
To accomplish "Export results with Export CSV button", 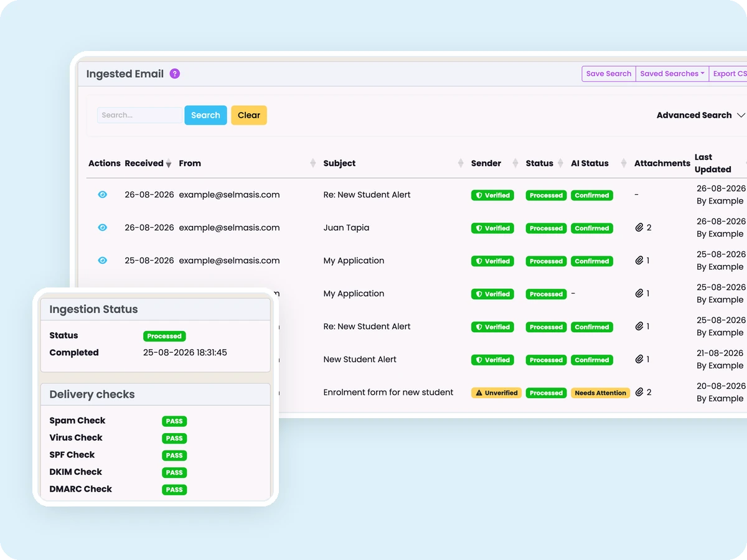I will tap(728, 73).
